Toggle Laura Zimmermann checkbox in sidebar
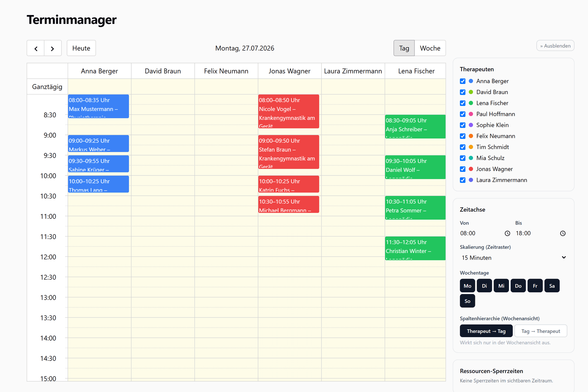Screen dimensions: 588x392 463,180
